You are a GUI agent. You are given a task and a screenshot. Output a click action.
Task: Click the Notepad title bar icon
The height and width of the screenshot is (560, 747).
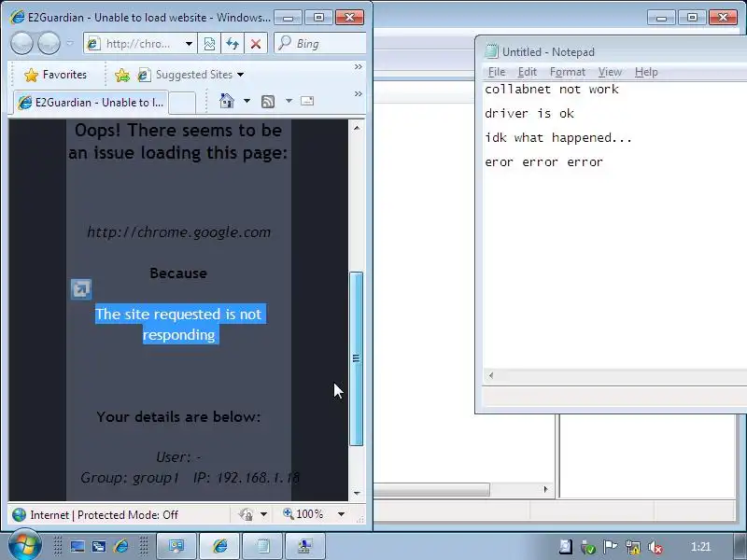tap(491, 51)
